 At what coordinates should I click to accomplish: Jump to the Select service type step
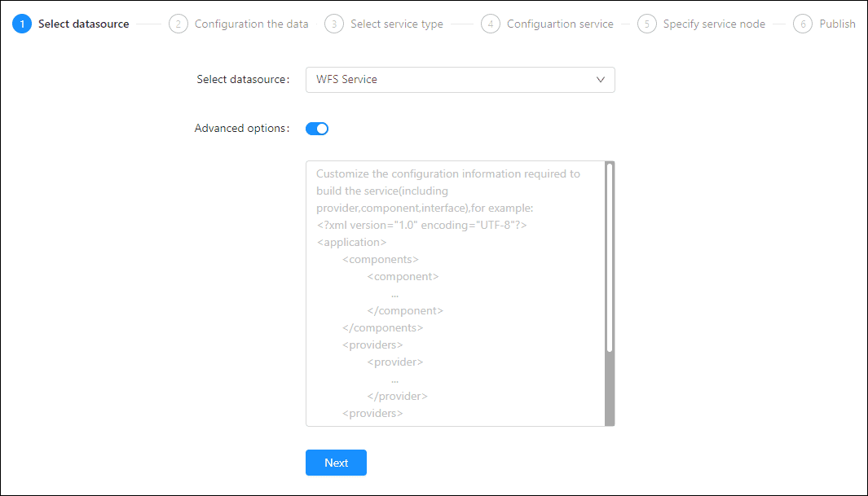[397, 24]
